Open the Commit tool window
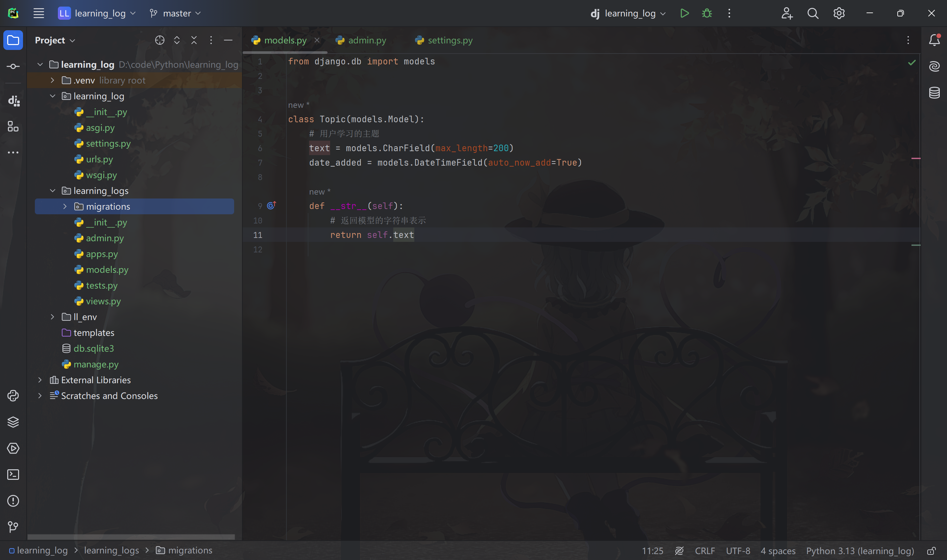The height and width of the screenshot is (560, 947). [13, 66]
